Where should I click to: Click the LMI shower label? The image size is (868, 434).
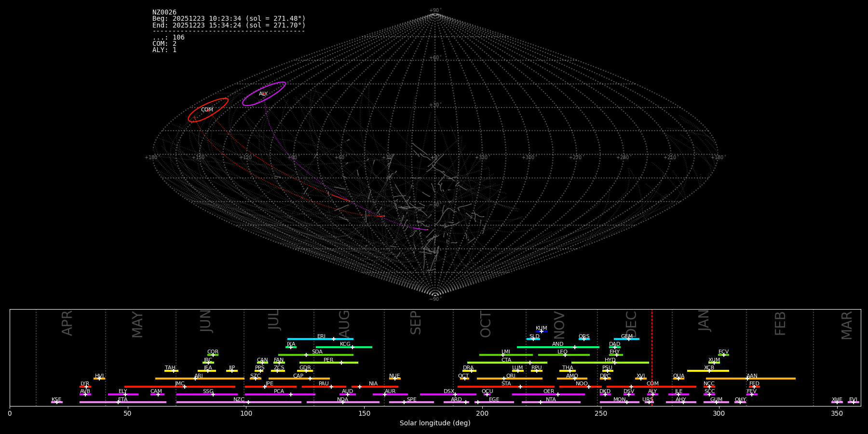(506, 352)
